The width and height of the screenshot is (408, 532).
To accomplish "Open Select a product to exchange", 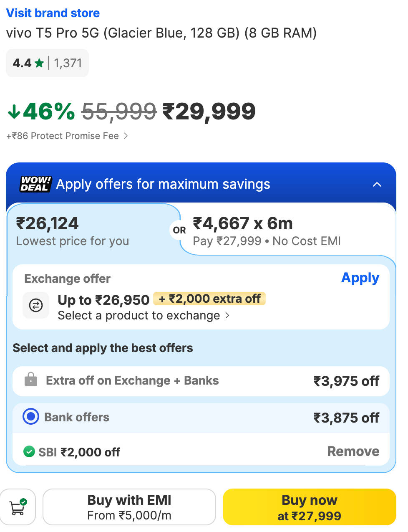I will click(x=144, y=316).
